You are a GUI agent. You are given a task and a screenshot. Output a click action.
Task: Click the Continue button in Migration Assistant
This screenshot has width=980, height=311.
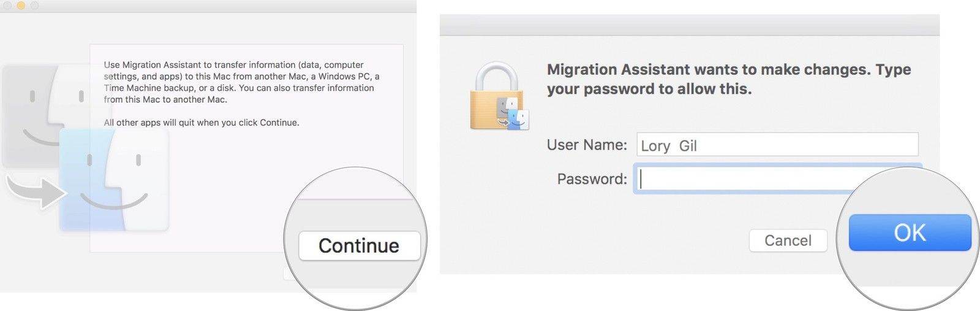359,245
